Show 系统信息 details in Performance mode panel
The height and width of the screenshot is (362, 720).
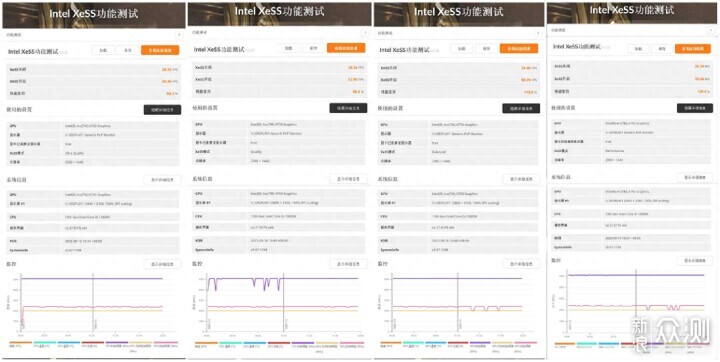click(x=695, y=177)
